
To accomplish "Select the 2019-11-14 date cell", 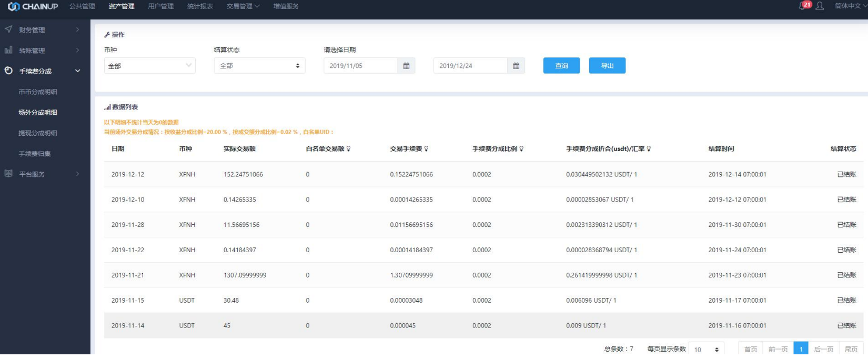I will [128, 326].
